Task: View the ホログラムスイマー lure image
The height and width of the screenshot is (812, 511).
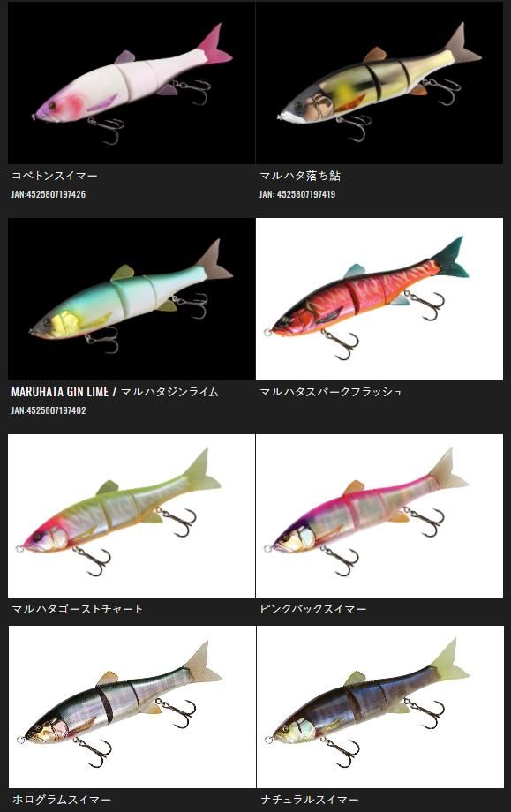Action: pyautogui.click(x=132, y=707)
